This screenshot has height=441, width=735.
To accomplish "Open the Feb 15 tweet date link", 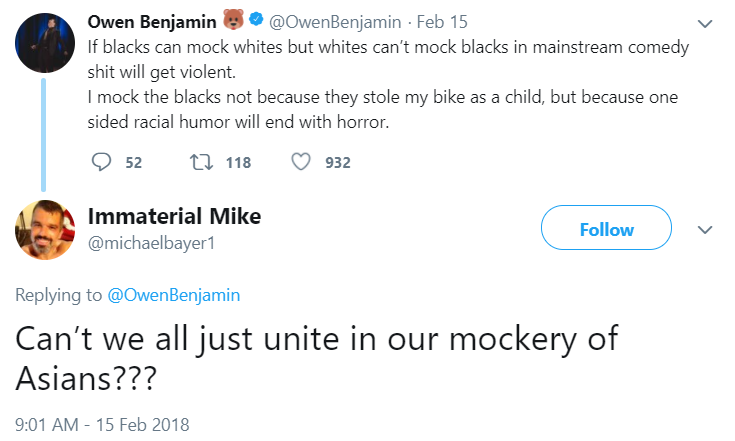I will click(x=442, y=22).
